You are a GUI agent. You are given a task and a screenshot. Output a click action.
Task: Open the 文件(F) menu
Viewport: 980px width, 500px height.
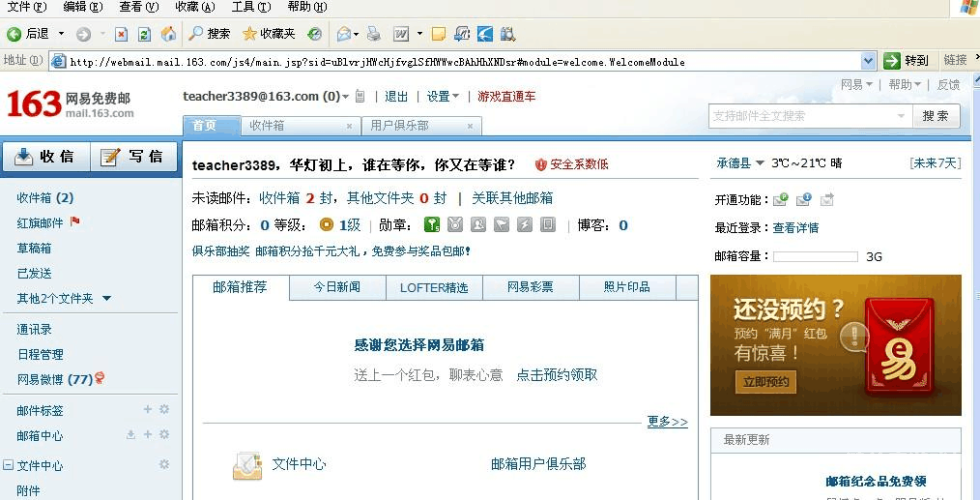[x=26, y=7]
